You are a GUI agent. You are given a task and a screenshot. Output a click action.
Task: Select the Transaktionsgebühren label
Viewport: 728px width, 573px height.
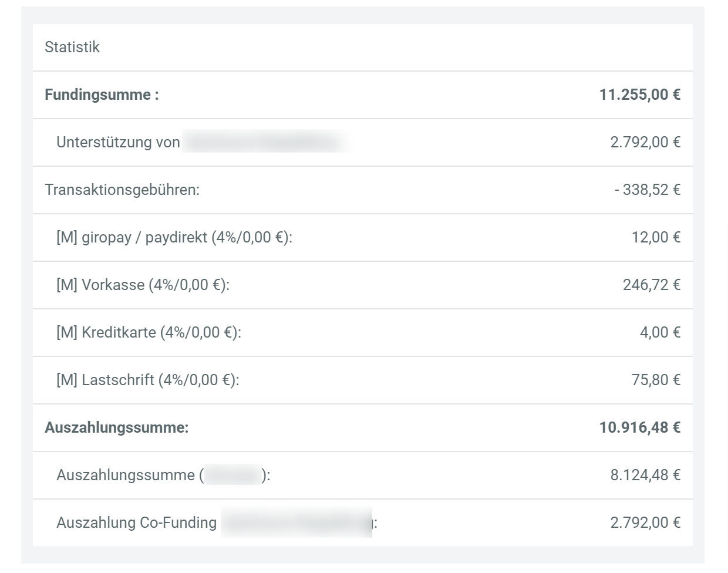[122, 190]
